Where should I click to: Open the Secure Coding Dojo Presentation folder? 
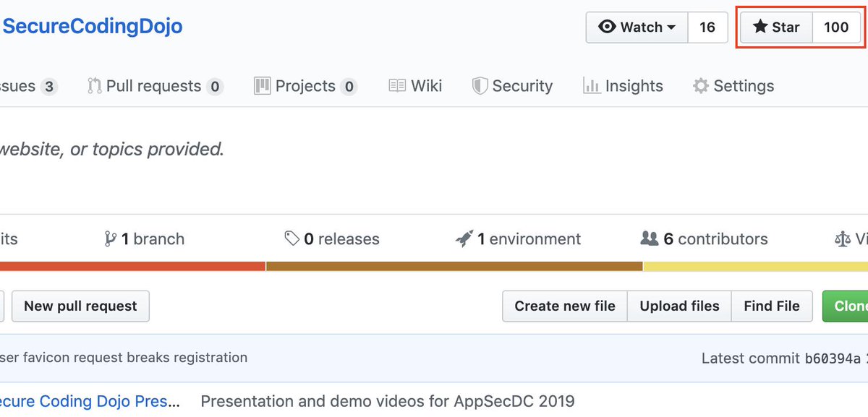pos(90,401)
